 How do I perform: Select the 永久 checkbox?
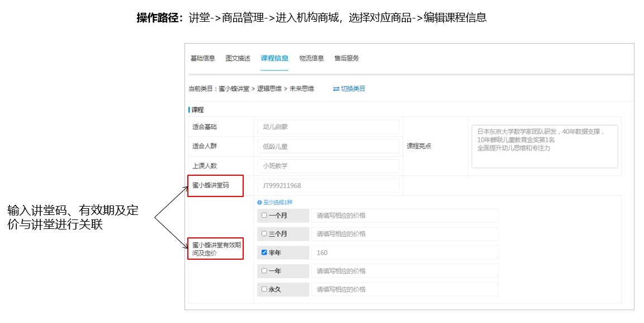[x=264, y=289]
